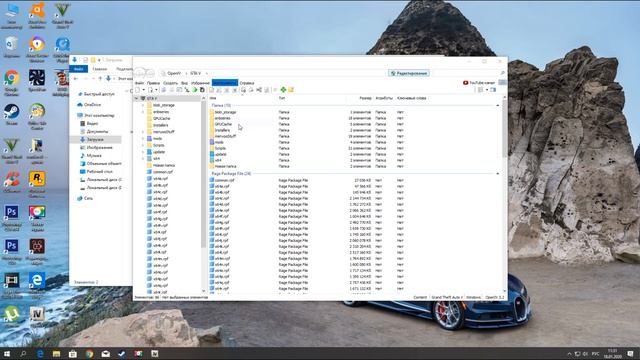Collapse the Папка group in file list
640x360 pixels.
tap(498, 105)
